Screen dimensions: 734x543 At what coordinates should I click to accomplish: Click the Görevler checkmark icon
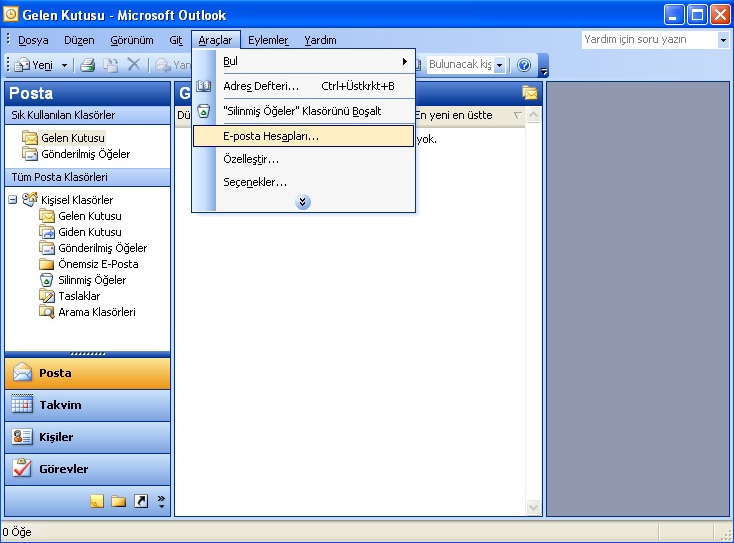coord(22,468)
